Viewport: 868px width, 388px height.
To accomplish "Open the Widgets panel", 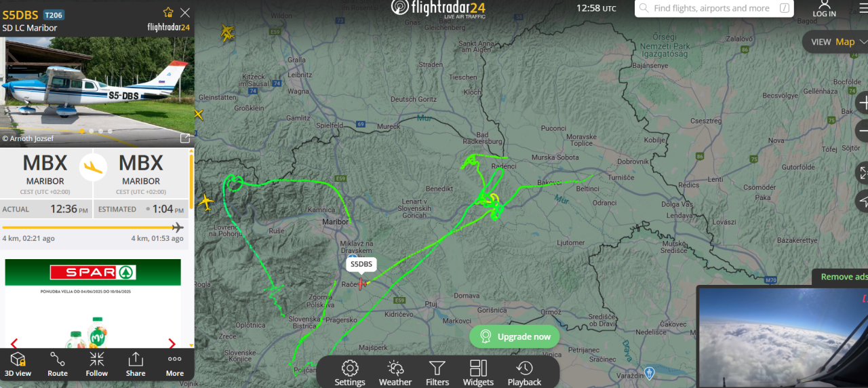I will click(478, 372).
